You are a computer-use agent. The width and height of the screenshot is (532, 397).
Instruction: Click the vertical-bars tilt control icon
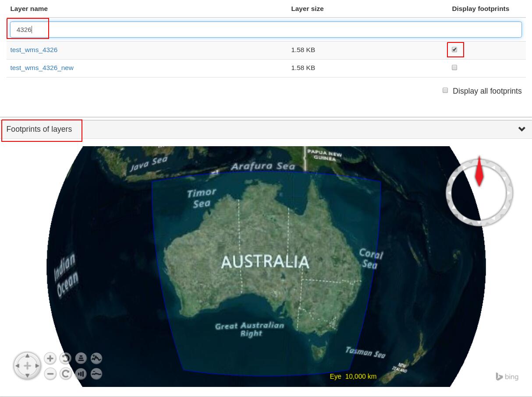(81, 374)
